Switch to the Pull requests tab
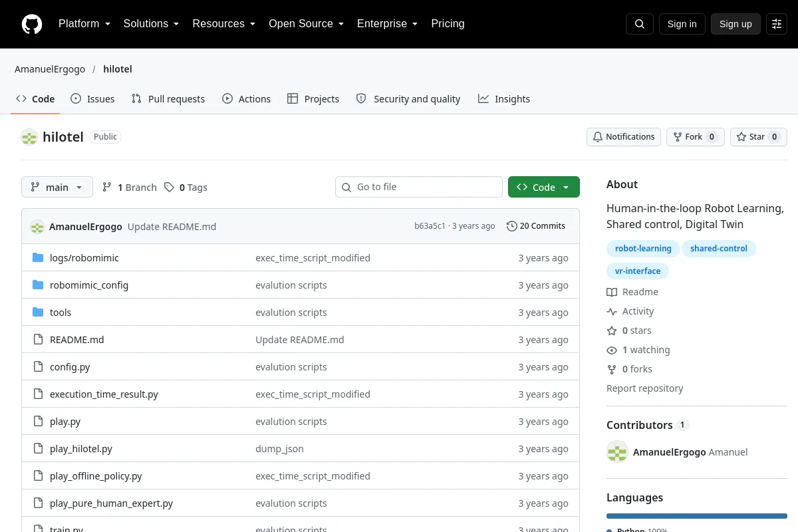Viewport: 798px width, 532px height. (x=168, y=99)
